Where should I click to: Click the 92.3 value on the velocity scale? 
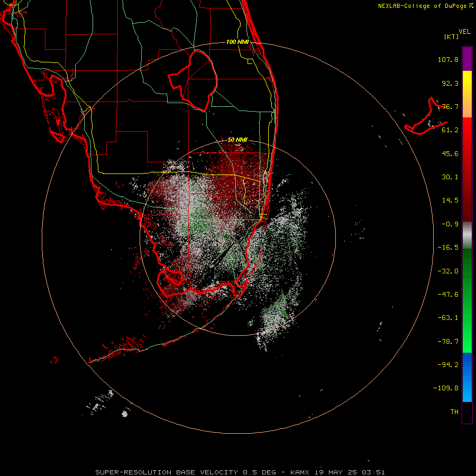[450, 83]
